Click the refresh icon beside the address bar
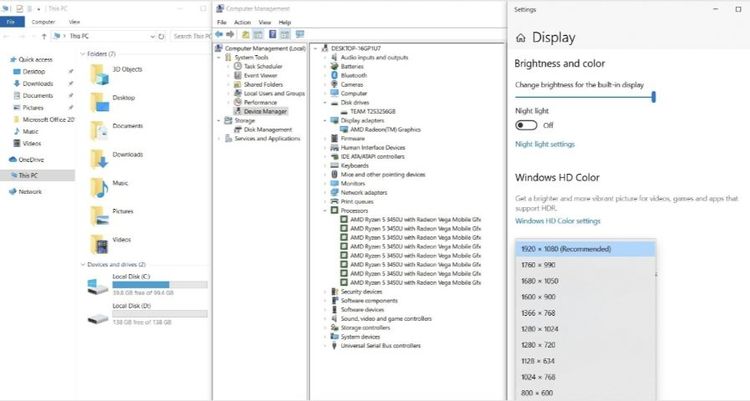Image resolution: width=750 pixels, height=401 pixels. click(x=162, y=36)
